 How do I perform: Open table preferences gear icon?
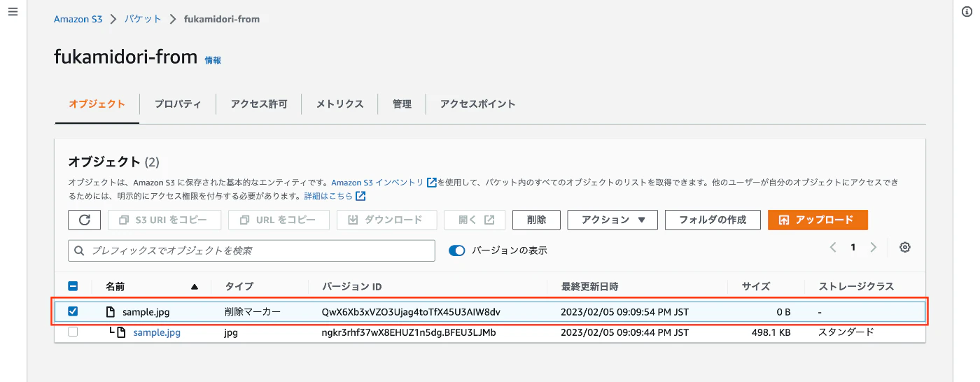pos(905,248)
